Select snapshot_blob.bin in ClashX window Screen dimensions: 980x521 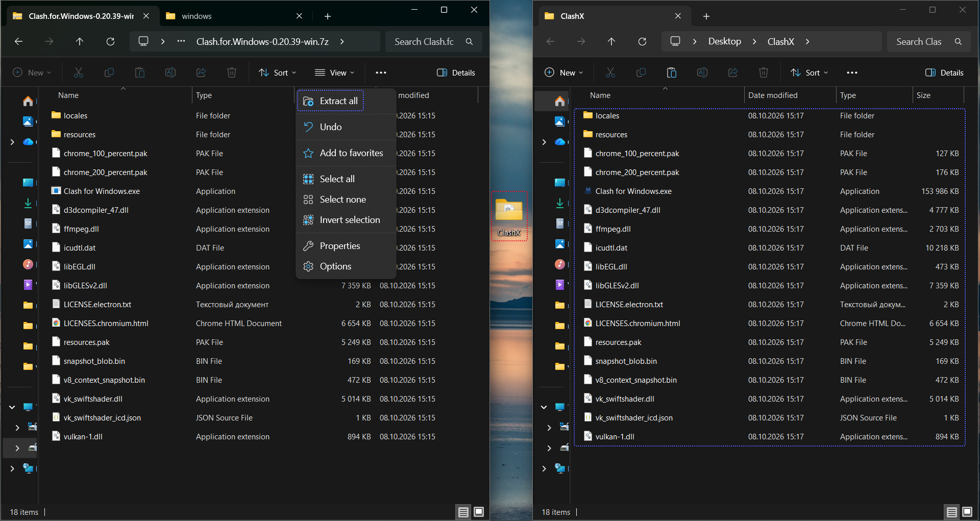click(770, 361)
